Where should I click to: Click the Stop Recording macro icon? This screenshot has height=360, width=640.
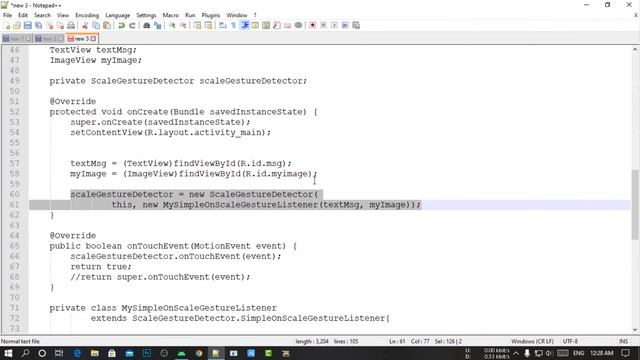pos(323,25)
